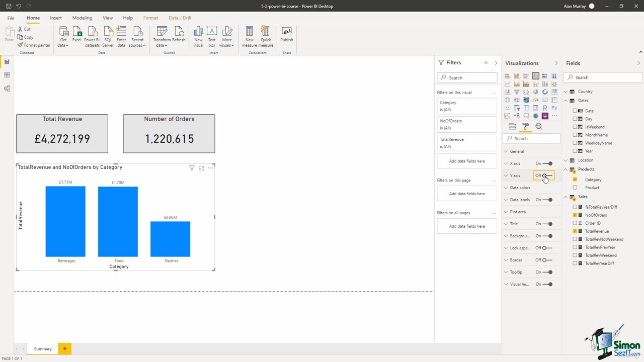Open the Data / Drill tab
Screen dimensions: 644x362
coord(180,18)
